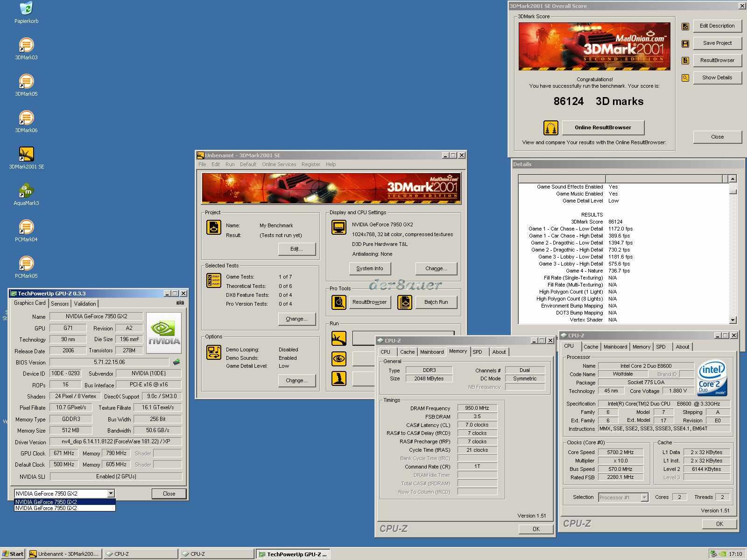Click the Edit... button under Project
Image resolution: width=747 pixels, height=560 pixels.
pos(296,249)
